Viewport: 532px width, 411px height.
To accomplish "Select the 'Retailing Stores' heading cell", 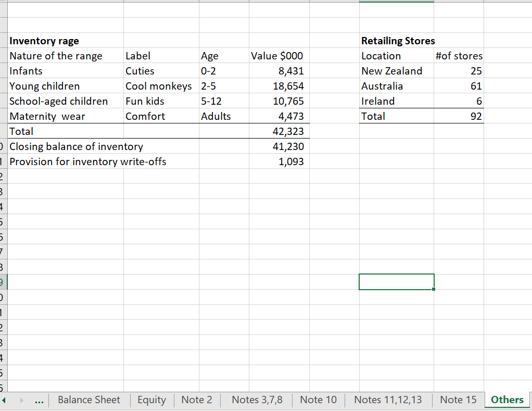I will 396,41.
